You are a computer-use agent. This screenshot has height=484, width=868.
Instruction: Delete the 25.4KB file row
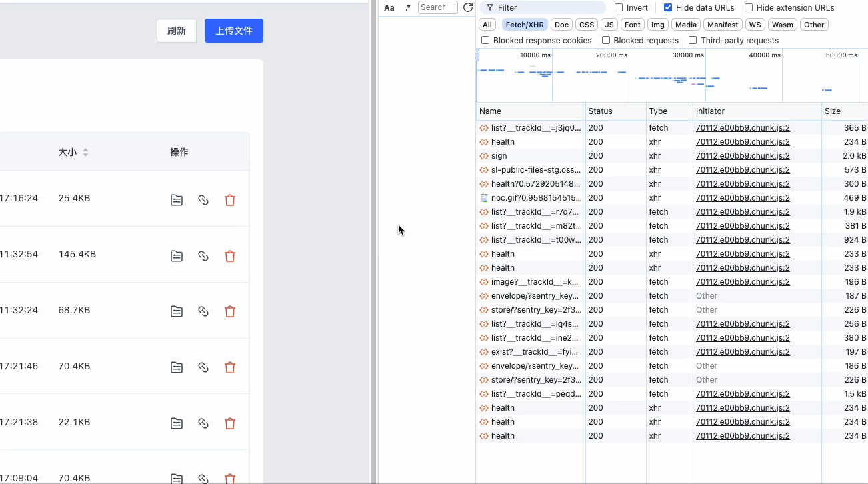coord(230,200)
